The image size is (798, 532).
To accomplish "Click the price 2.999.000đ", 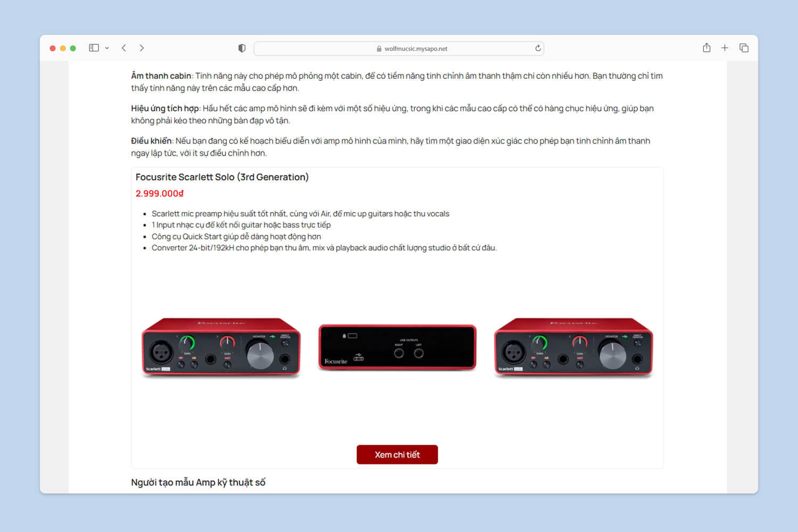I will coord(160,194).
